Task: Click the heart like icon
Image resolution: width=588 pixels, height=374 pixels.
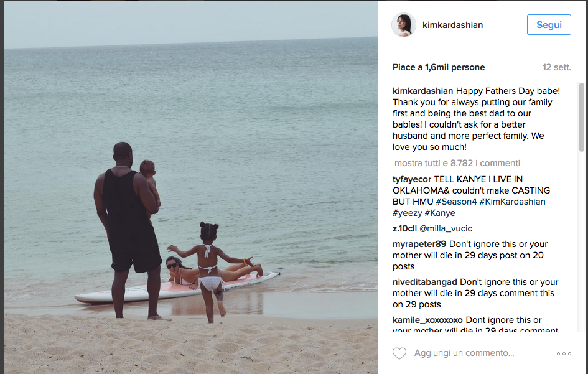Action: coord(399,353)
